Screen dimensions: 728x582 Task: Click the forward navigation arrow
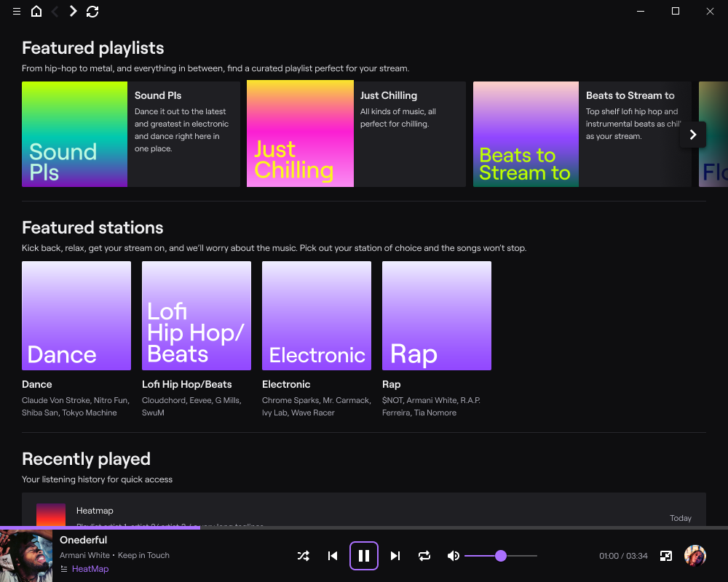(72, 11)
